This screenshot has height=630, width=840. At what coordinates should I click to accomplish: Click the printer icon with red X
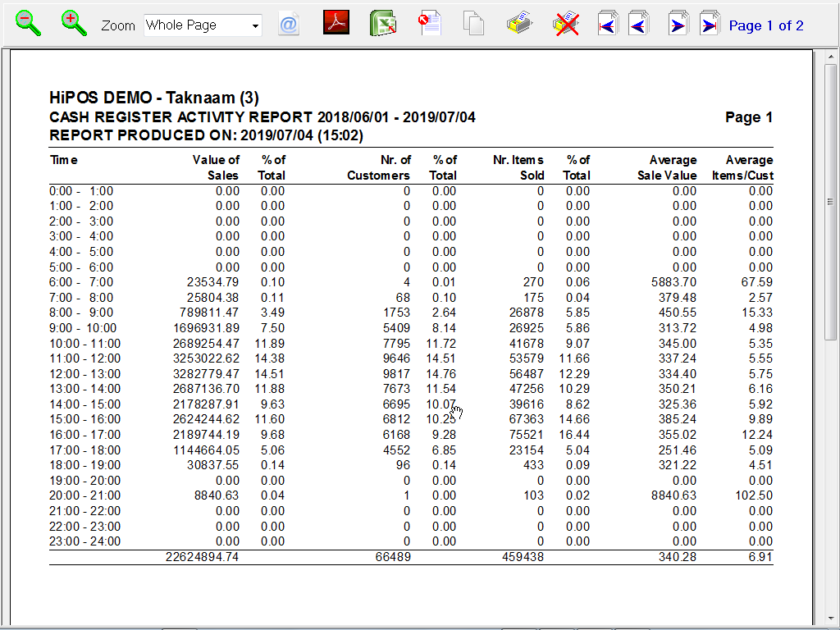(566, 24)
